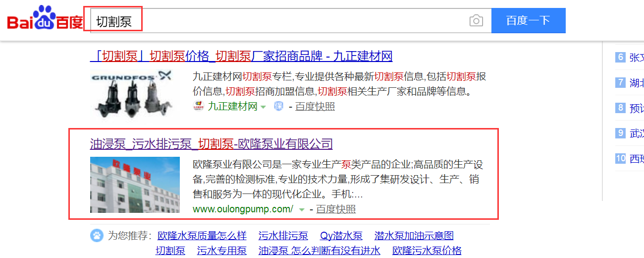Open the 欧隆泵业 building thumbnail
The width and height of the screenshot is (644, 258).
pos(135,185)
